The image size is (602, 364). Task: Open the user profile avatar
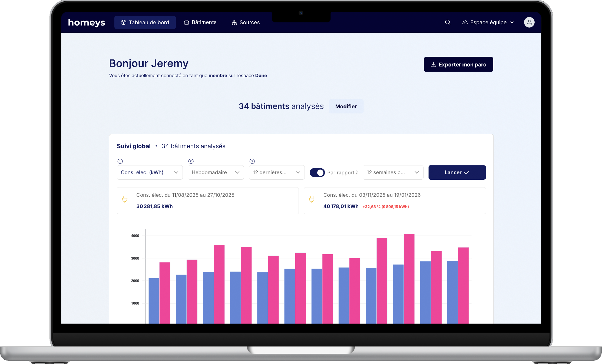(x=529, y=22)
